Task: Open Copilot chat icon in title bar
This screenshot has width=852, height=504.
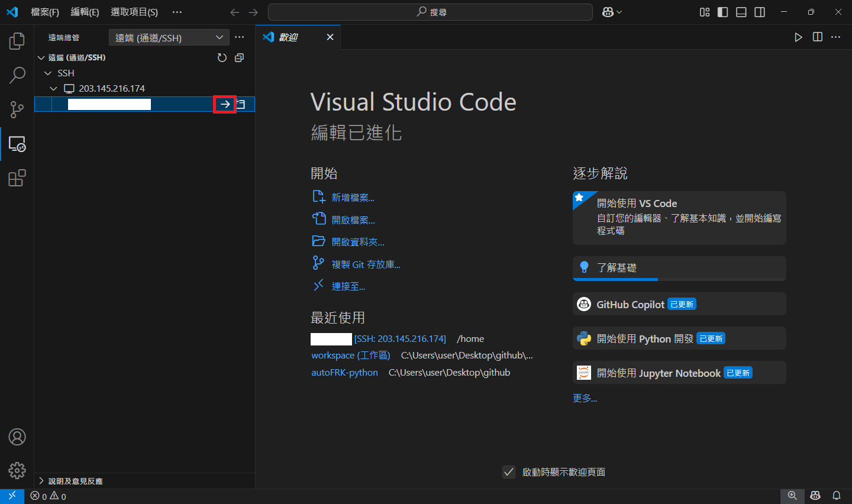Action: pyautogui.click(x=608, y=12)
